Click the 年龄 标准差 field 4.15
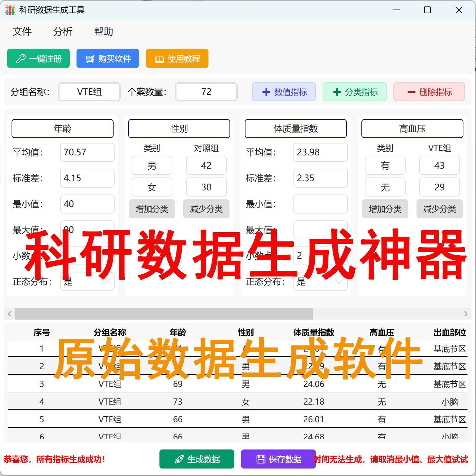Viewport: 476px width, 476px height. tap(87, 178)
